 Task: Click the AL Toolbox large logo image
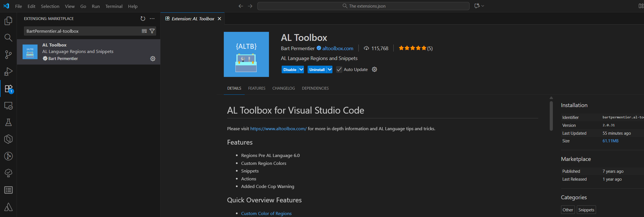[246, 54]
